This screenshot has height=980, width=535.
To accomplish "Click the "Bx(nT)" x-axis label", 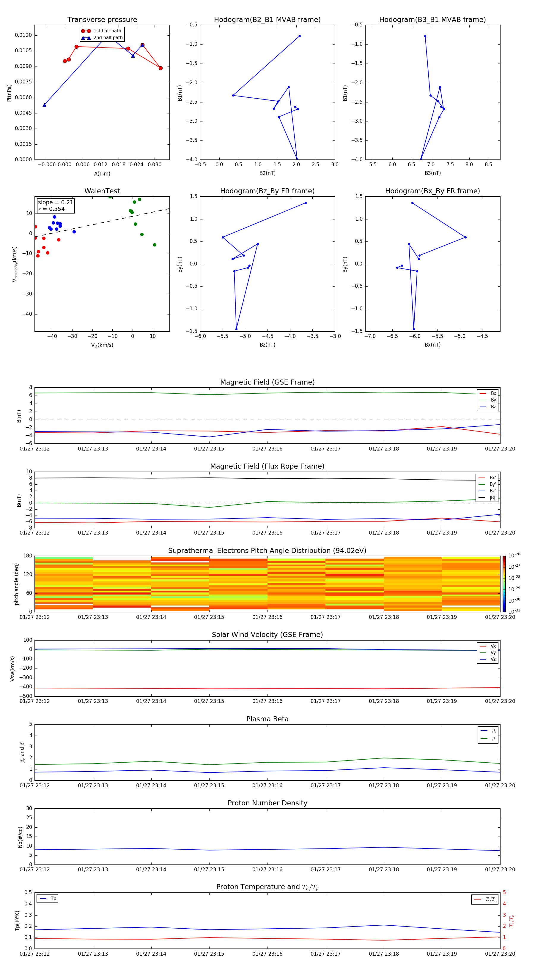I will [432, 345].
